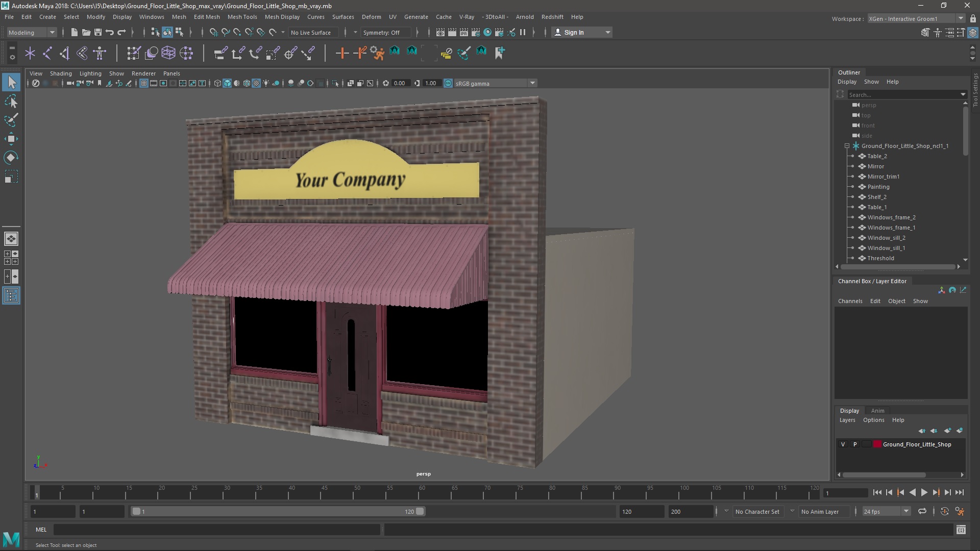980x551 pixels.
Task: Toggle the isolate select viewport icon
Action: pyautogui.click(x=335, y=83)
